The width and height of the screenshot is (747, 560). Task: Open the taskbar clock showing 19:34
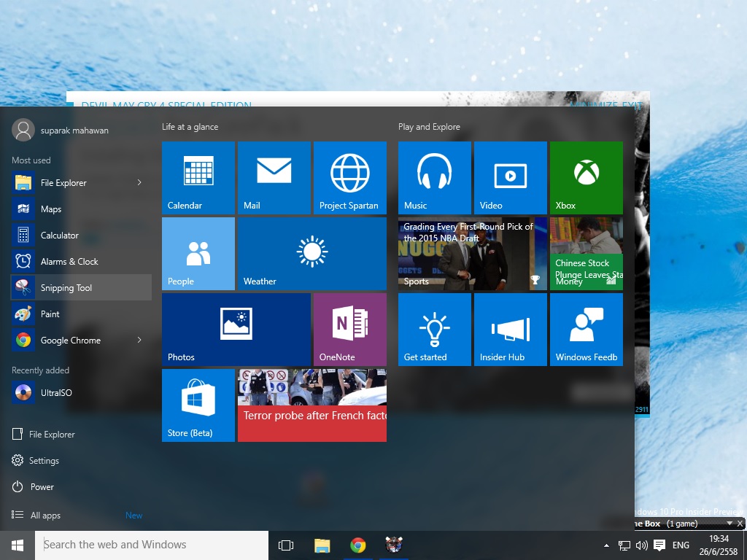(x=719, y=545)
